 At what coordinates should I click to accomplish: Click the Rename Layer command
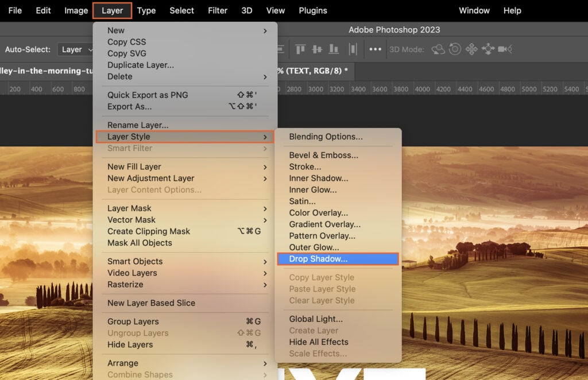point(133,125)
